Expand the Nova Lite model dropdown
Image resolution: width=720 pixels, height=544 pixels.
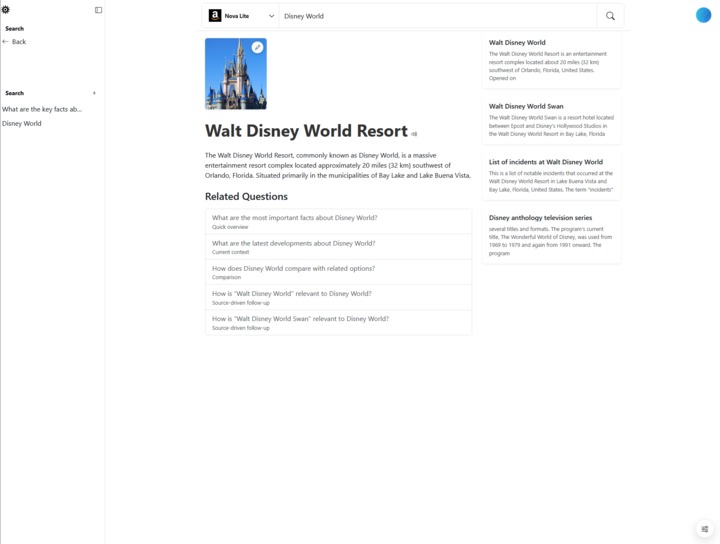[x=241, y=16]
